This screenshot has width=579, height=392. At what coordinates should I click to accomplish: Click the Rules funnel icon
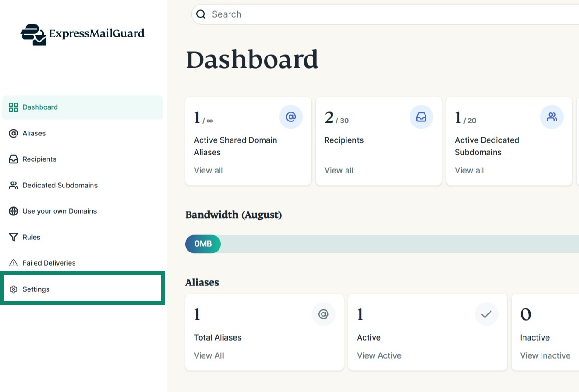click(14, 237)
